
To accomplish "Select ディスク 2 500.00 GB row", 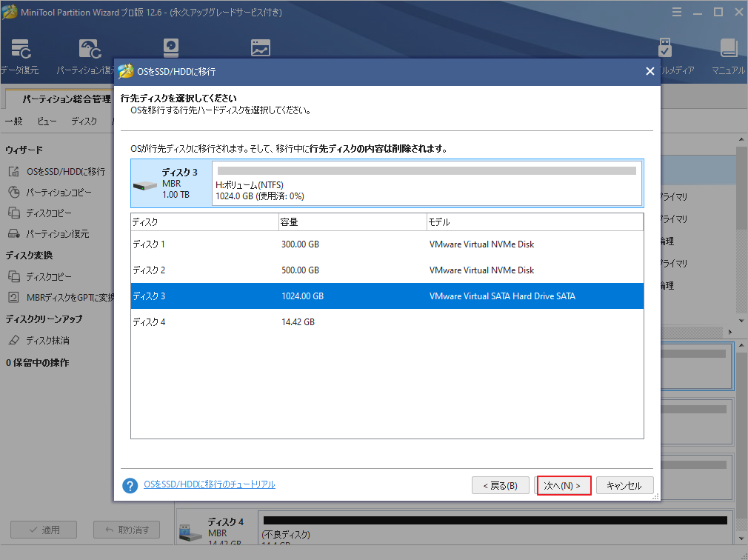I will pos(387,270).
